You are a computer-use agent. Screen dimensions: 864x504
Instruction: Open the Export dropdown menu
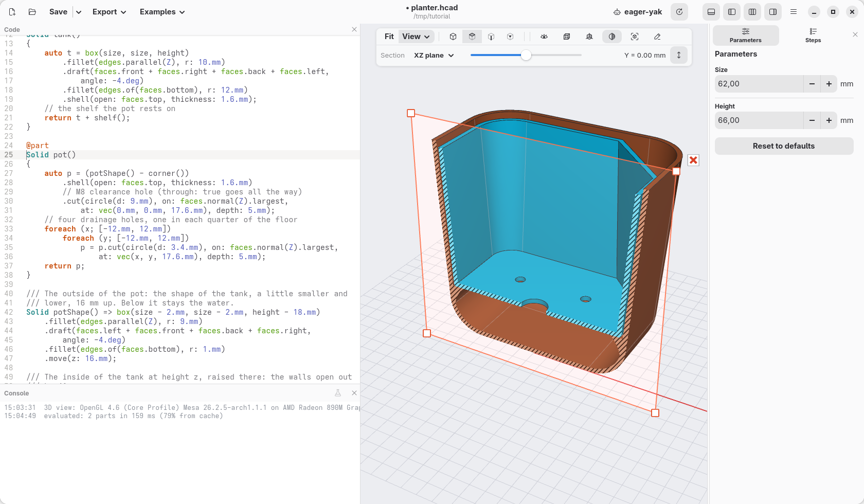pyautogui.click(x=109, y=12)
